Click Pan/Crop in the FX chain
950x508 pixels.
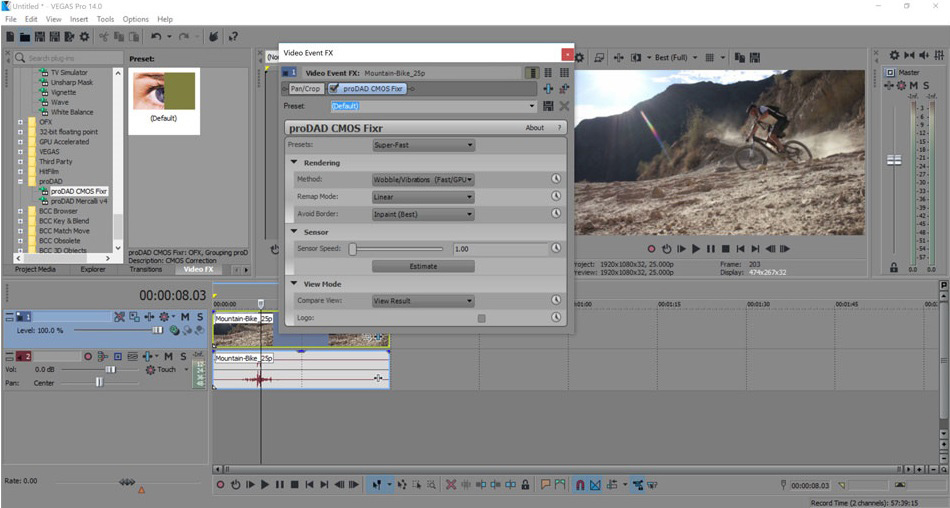click(x=305, y=89)
